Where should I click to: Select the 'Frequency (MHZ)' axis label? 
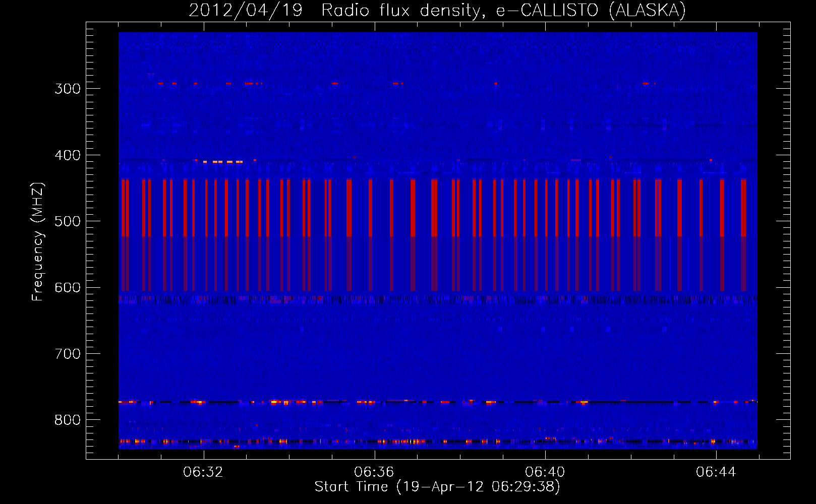[38, 242]
